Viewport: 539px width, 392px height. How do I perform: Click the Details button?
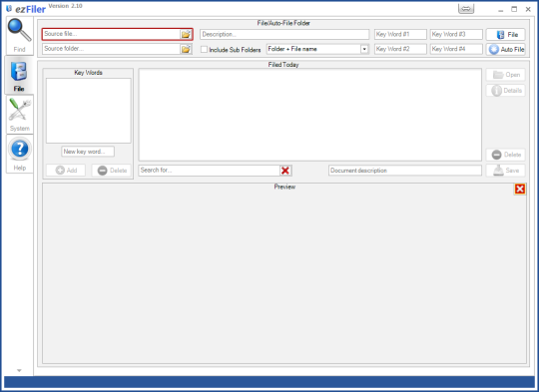click(x=506, y=91)
